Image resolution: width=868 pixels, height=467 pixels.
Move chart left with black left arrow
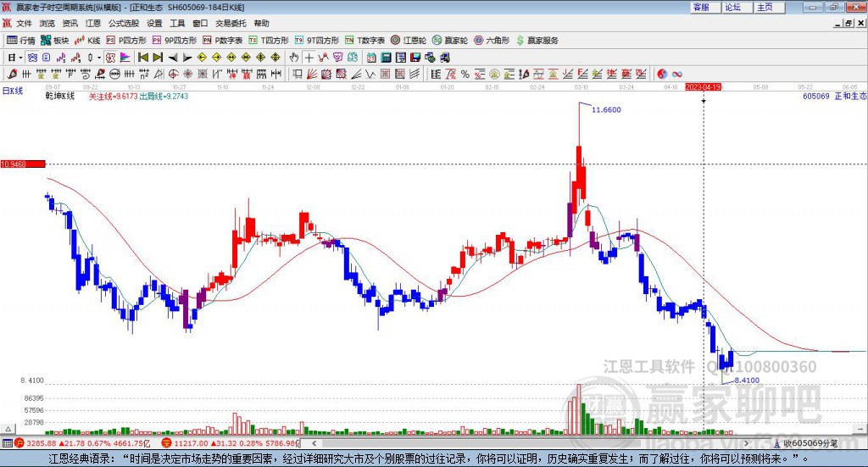[x=173, y=58]
